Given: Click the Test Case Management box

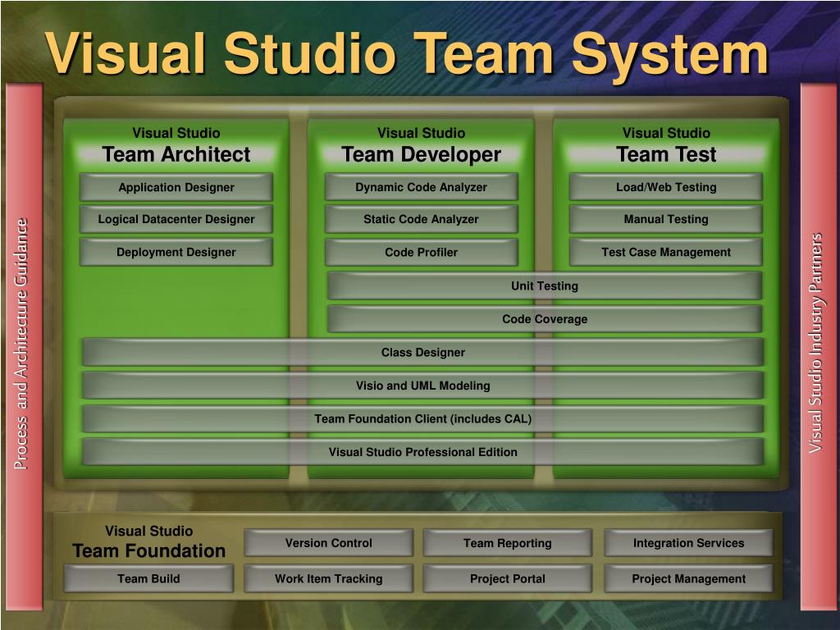Looking at the screenshot, I should (x=666, y=252).
